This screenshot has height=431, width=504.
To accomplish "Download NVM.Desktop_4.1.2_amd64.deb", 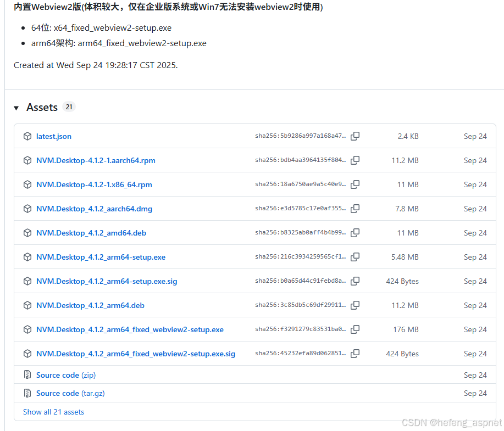I will [91, 233].
